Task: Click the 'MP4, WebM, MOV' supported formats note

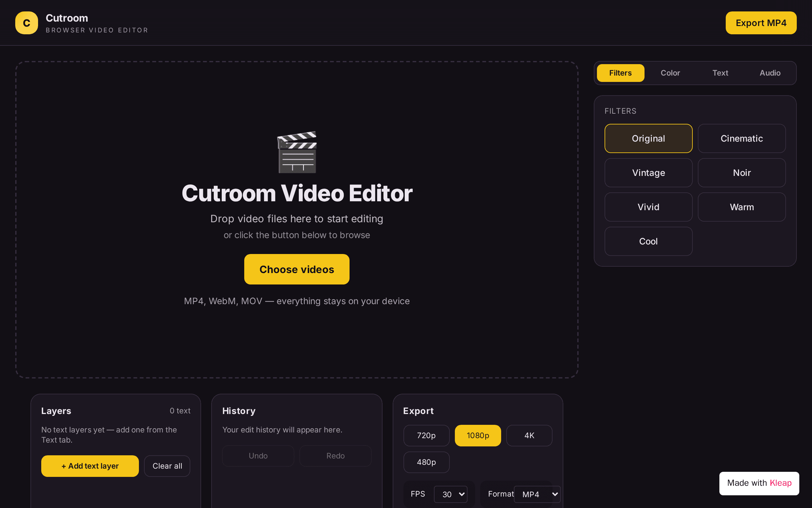Action: [297, 301]
